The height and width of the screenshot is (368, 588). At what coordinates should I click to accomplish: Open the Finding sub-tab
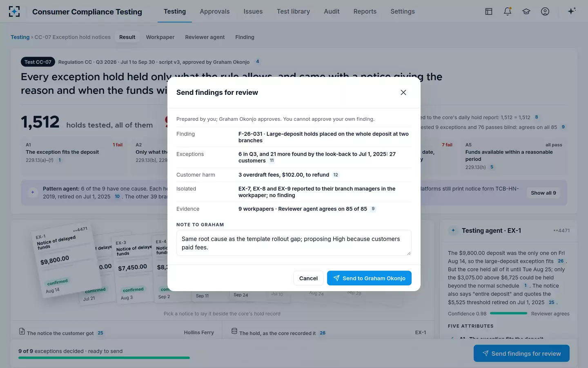245,37
